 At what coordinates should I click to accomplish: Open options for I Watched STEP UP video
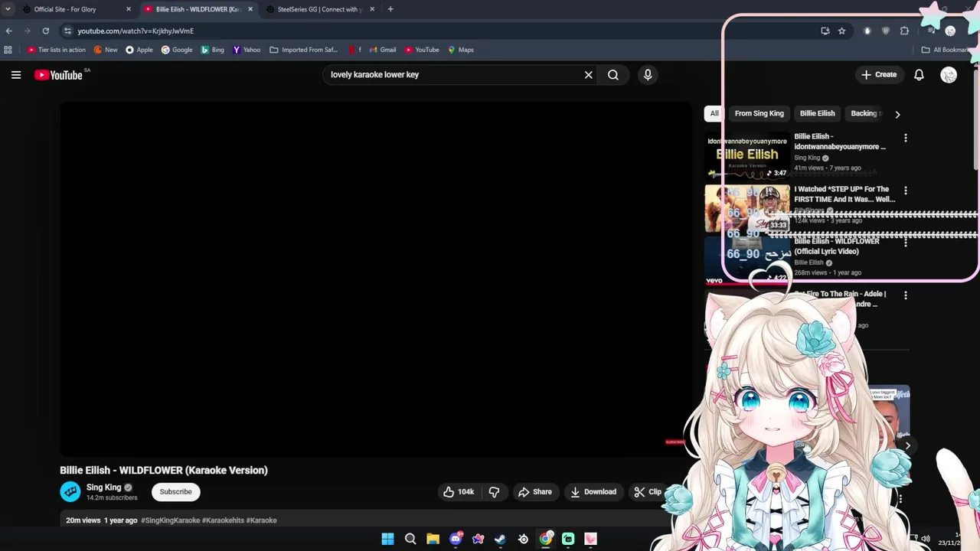[905, 191]
